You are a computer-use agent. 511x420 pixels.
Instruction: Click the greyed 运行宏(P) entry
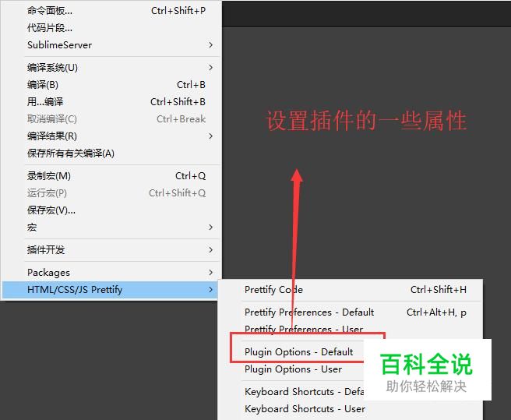(x=111, y=192)
